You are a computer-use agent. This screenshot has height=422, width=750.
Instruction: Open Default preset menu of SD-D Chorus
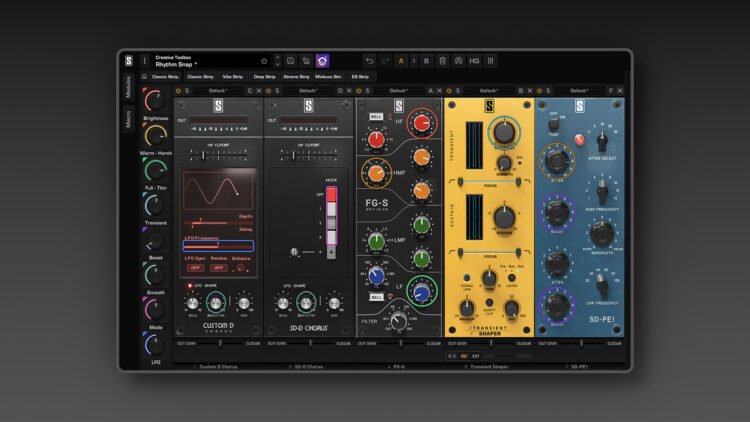308,90
